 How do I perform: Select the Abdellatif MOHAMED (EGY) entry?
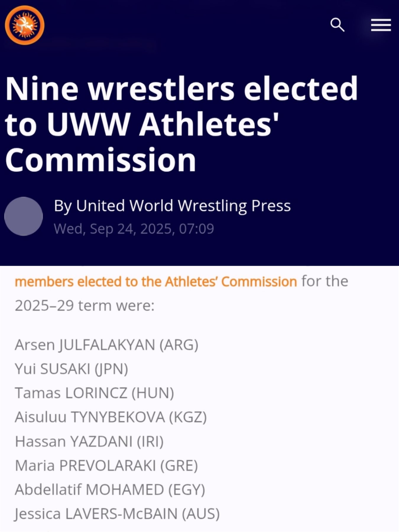pos(110,490)
